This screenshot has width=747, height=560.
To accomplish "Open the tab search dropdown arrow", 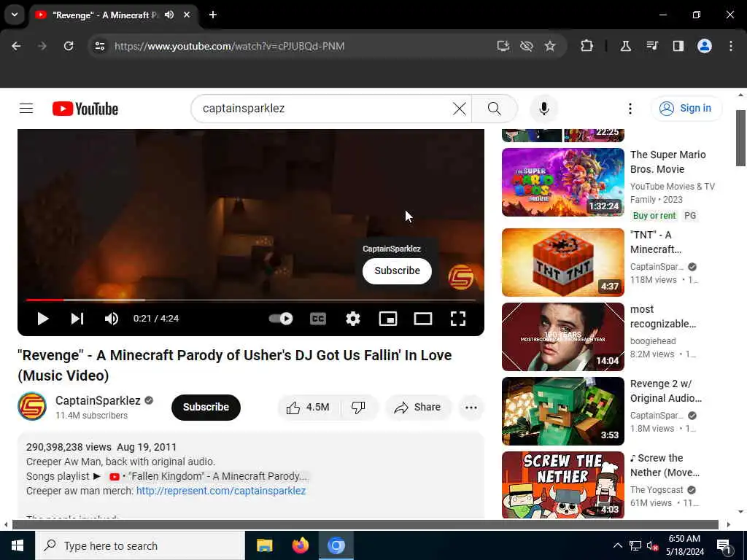I will (15, 15).
